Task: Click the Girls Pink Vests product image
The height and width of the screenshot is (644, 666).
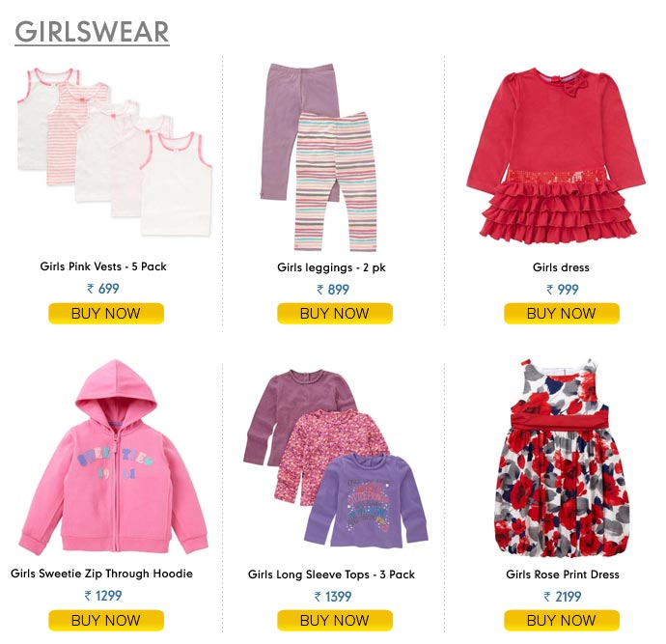Action: tap(115, 152)
